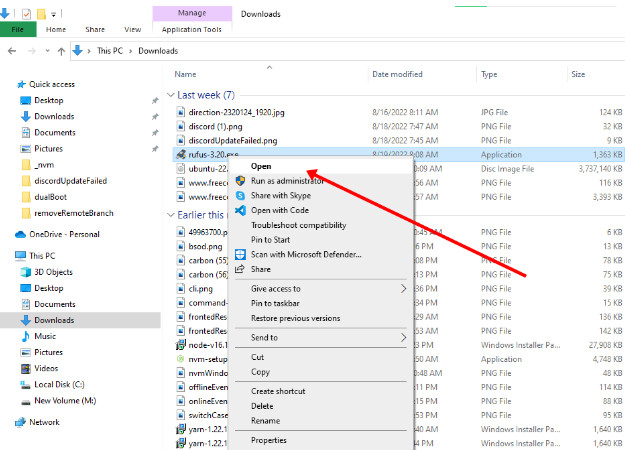
Task: Open the recent locations dropdown arrow
Action: click(47, 51)
